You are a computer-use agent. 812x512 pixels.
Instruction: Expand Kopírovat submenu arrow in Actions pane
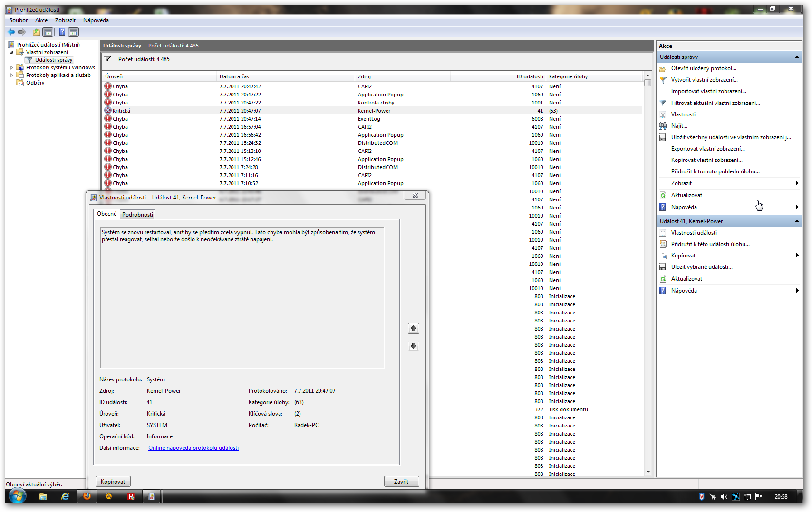coord(797,256)
